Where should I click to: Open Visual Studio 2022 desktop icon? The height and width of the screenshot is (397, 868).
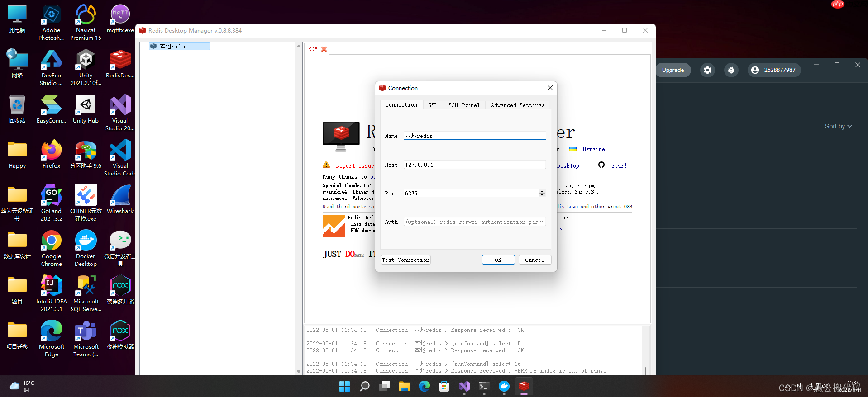[x=120, y=113]
